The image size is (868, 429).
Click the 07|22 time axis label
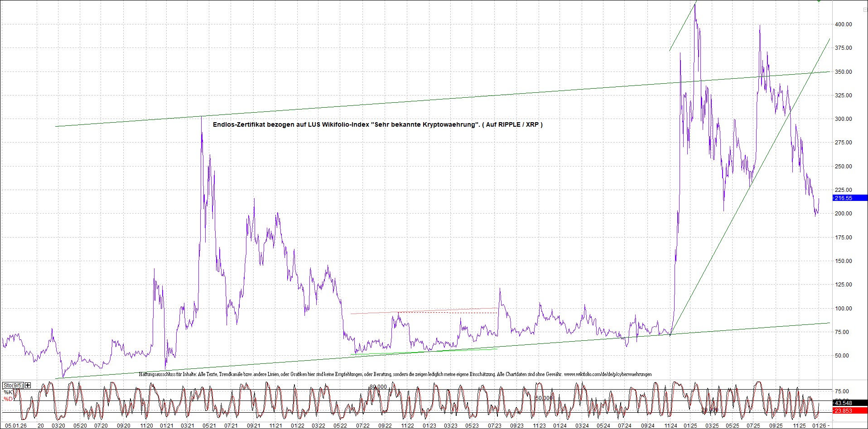click(x=362, y=426)
